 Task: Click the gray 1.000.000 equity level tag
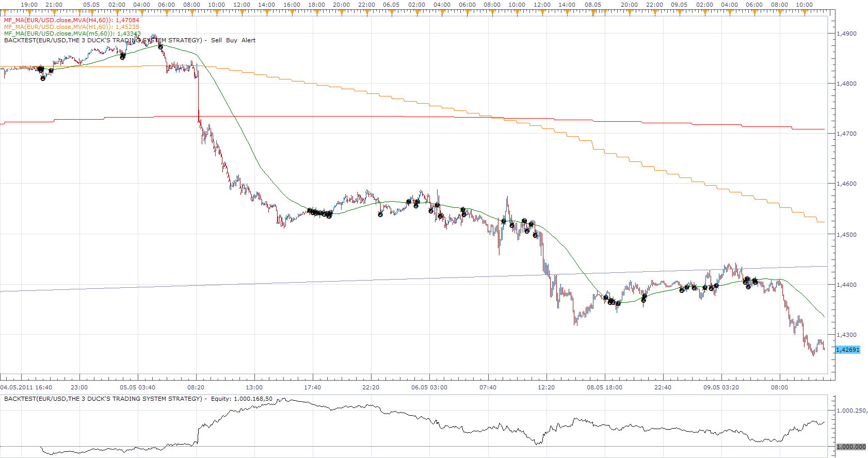[851, 447]
